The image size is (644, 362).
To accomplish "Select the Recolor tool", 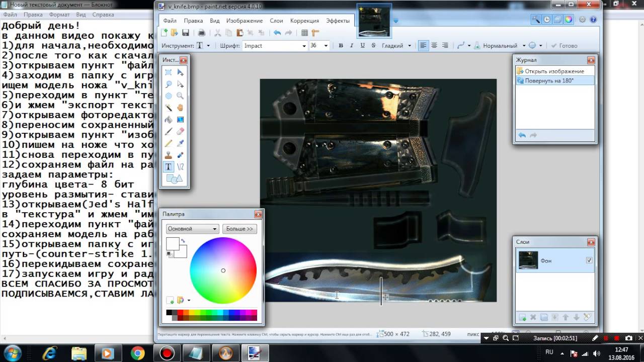I will (x=180, y=155).
